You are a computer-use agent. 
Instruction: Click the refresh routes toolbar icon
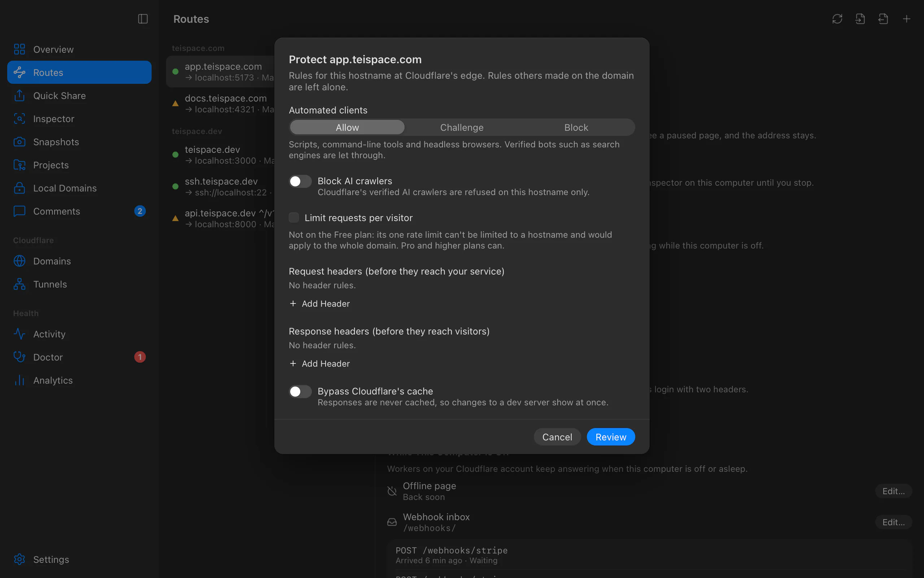837,19
